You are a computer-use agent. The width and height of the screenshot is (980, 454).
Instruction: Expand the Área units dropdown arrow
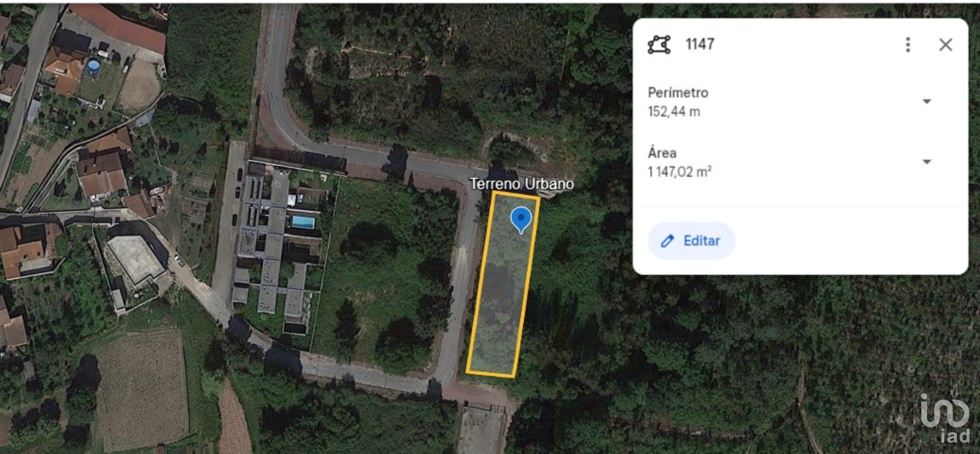point(927,162)
